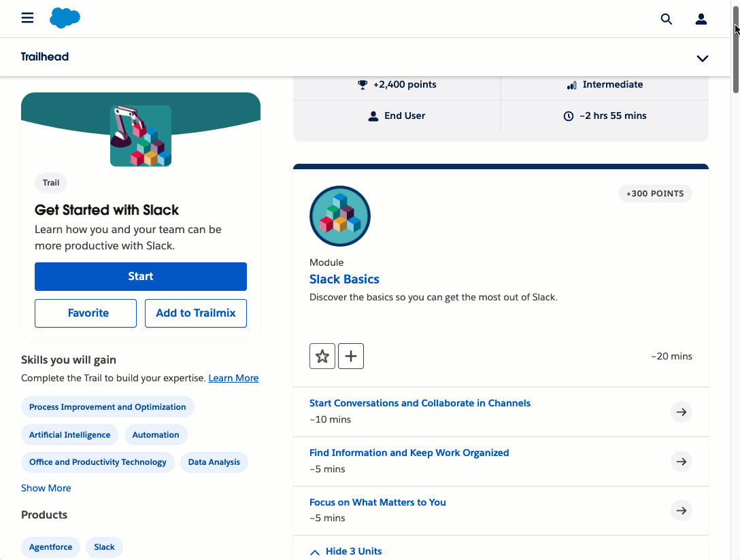Open the user profile icon
The height and width of the screenshot is (560, 740).
[701, 19]
